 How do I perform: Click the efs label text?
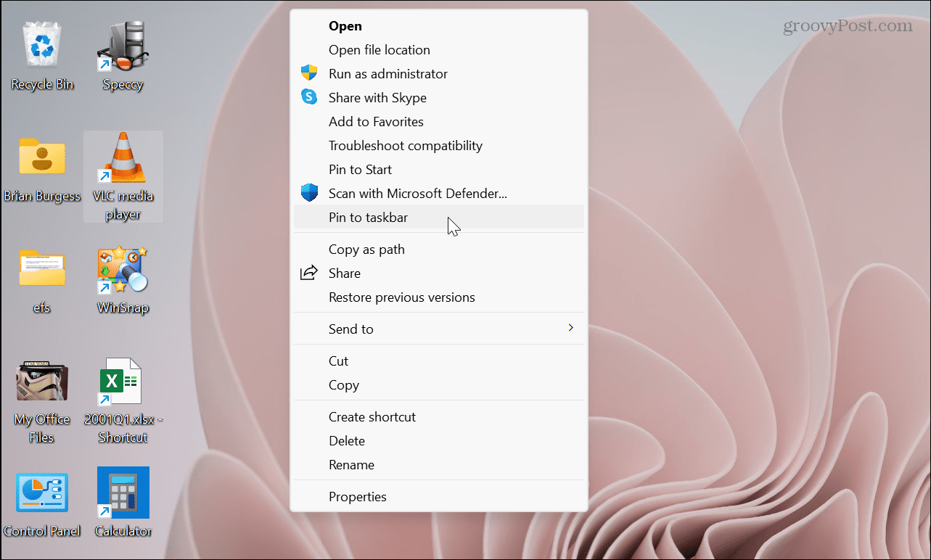pos(41,308)
